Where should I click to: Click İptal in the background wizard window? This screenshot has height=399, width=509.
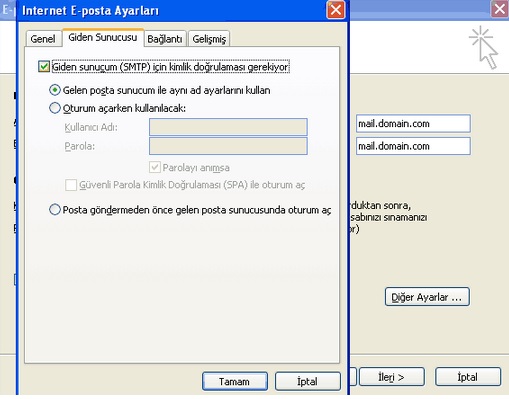pos(468,377)
